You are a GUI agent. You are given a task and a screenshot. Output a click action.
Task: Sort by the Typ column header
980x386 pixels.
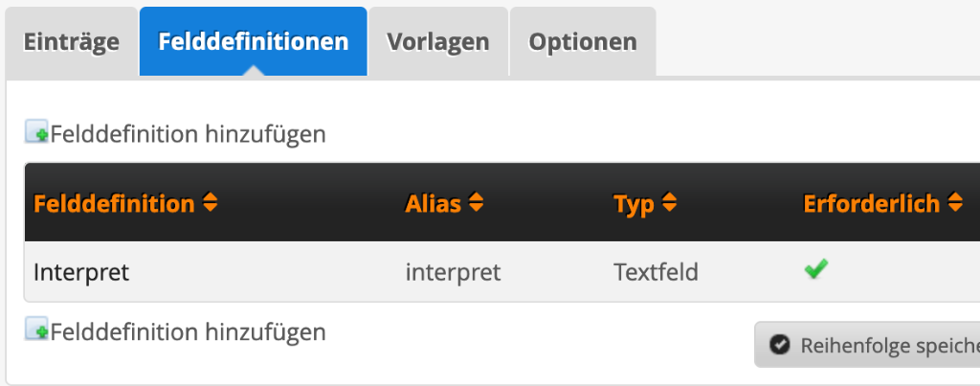click(x=633, y=204)
